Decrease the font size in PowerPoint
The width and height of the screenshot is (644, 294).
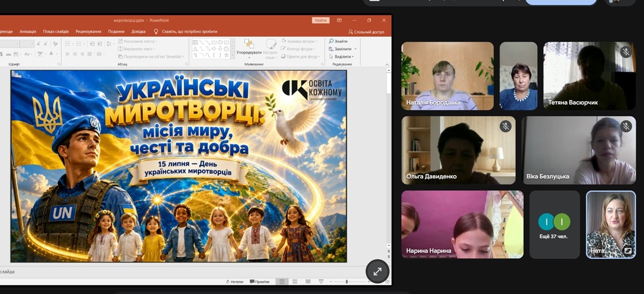point(46,43)
